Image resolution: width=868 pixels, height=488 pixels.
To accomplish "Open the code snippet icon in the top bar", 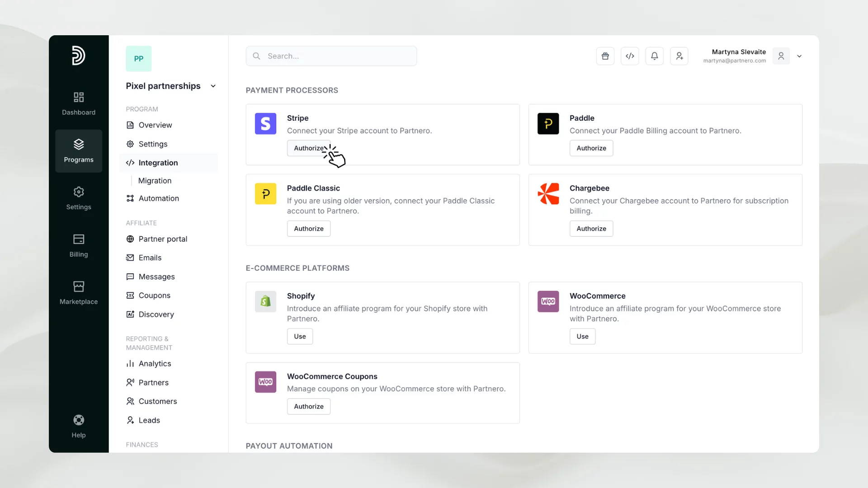I will tap(630, 56).
